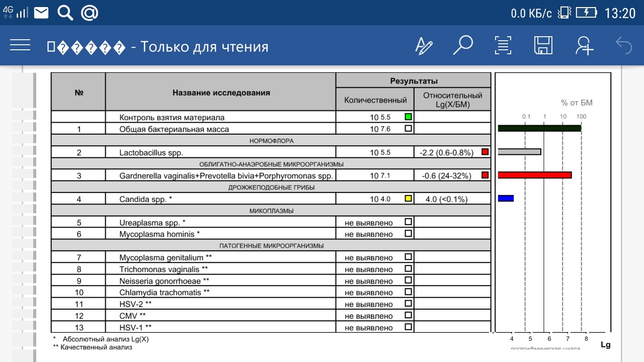Select 'ОБЛИГАТНО-АНАЭРОБНЫЕ МИКРООРГАНИЗМЫ' section row
Image resolution: width=644 pixels, height=362 pixels.
coord(271,164)
